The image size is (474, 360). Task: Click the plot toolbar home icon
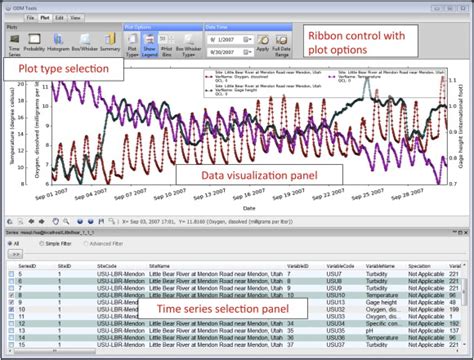click(10, 221)
